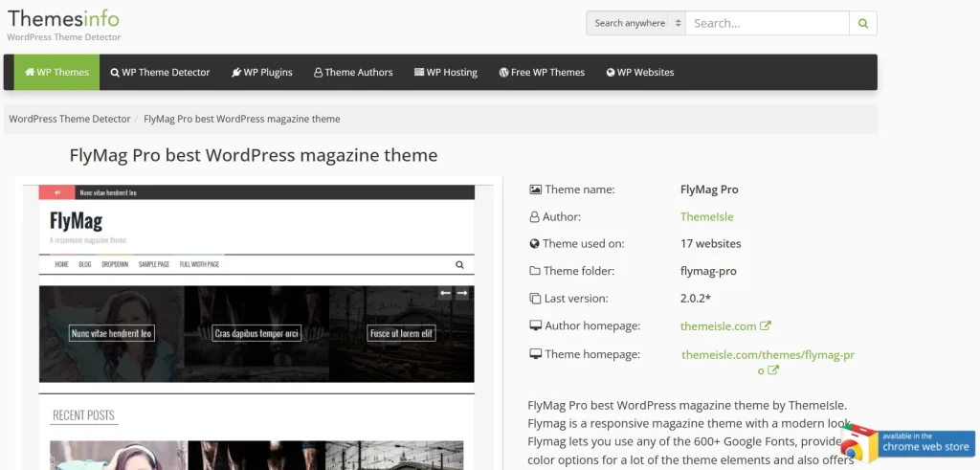This screenshot has height=470, width=980.
Task: Click external link icon beside themeisle.com
Action: [x=765, y=325]
